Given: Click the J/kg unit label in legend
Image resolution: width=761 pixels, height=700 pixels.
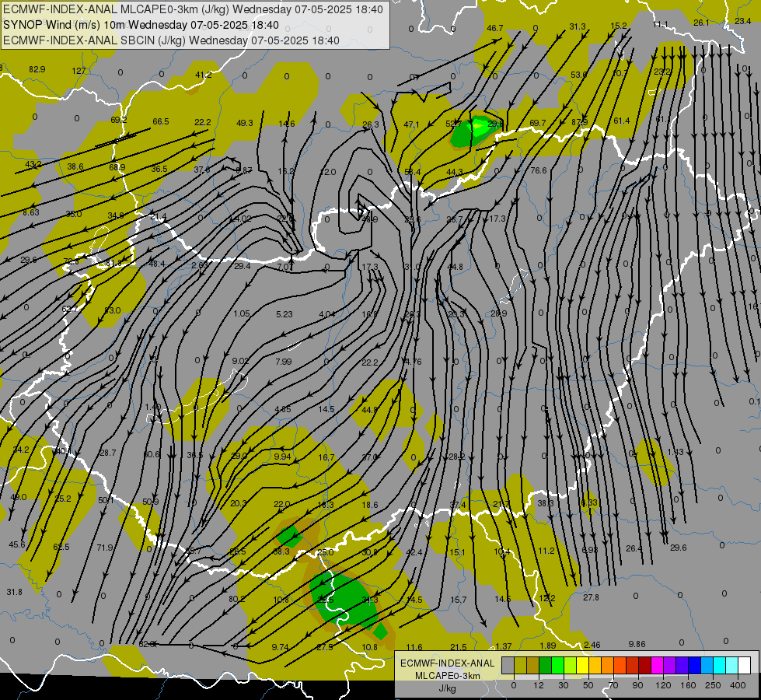Looking at the screenshot, I should point(447,688).
